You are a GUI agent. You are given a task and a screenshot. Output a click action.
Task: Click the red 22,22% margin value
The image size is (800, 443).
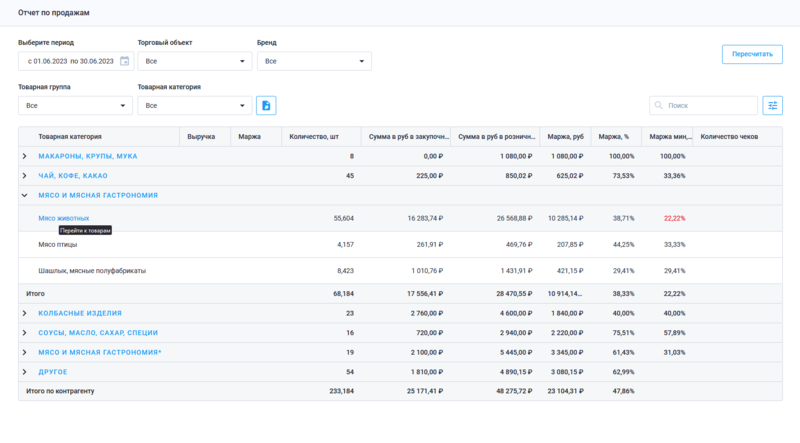(674, 218)
